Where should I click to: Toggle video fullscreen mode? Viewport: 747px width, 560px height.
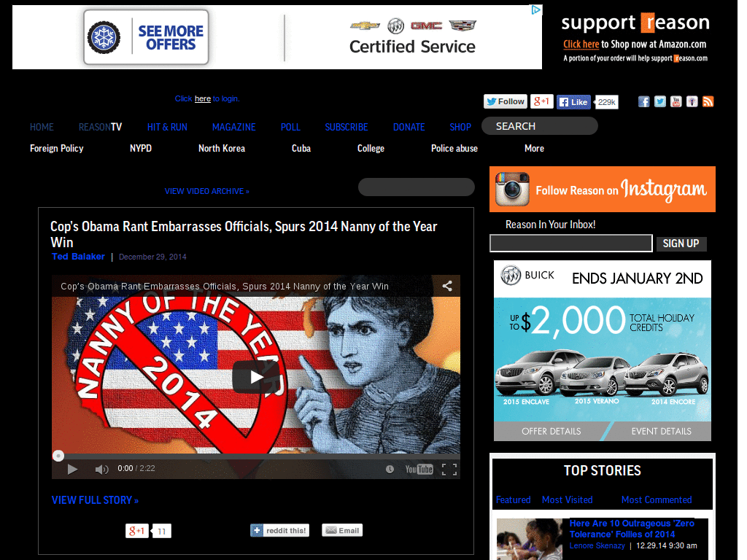449,469
